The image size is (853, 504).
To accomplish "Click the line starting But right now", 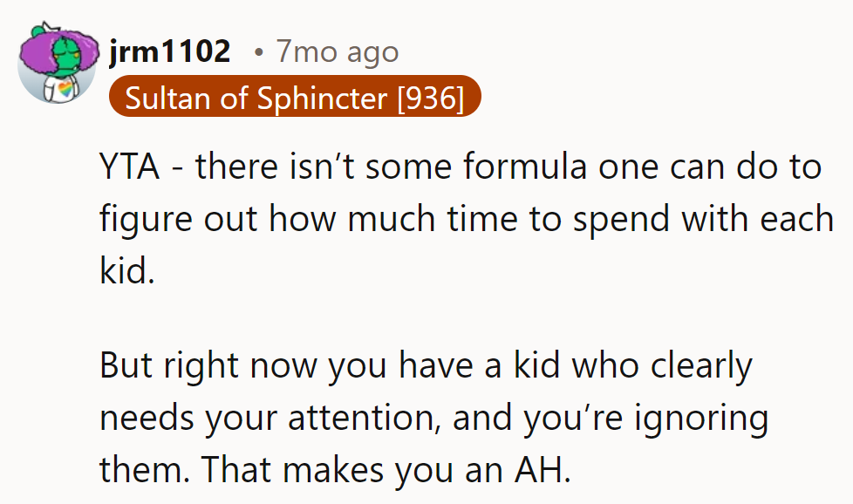I will pyautogui.click(x=426, y=365).
